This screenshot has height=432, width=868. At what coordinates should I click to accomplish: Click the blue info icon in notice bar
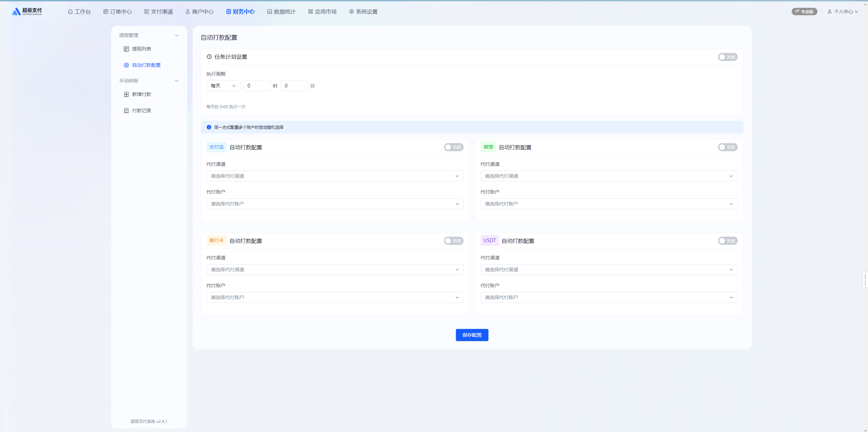(209, 127)
